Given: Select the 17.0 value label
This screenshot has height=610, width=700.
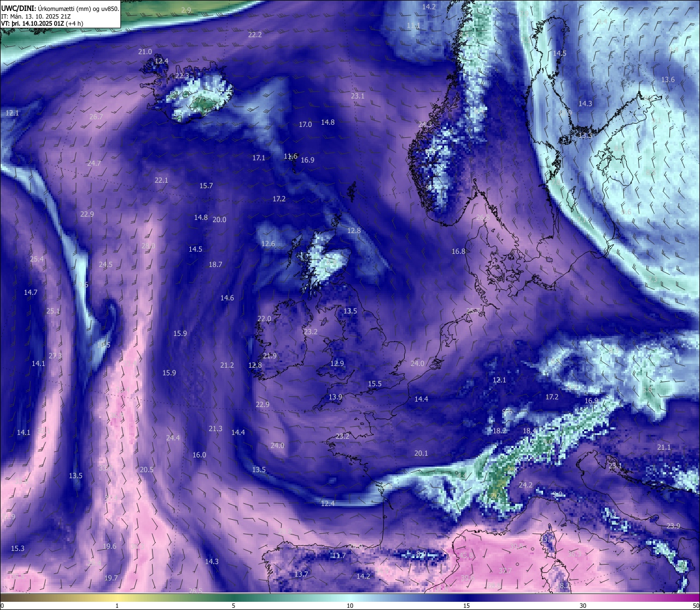Looking at the screenshot, I should (305, 125).
